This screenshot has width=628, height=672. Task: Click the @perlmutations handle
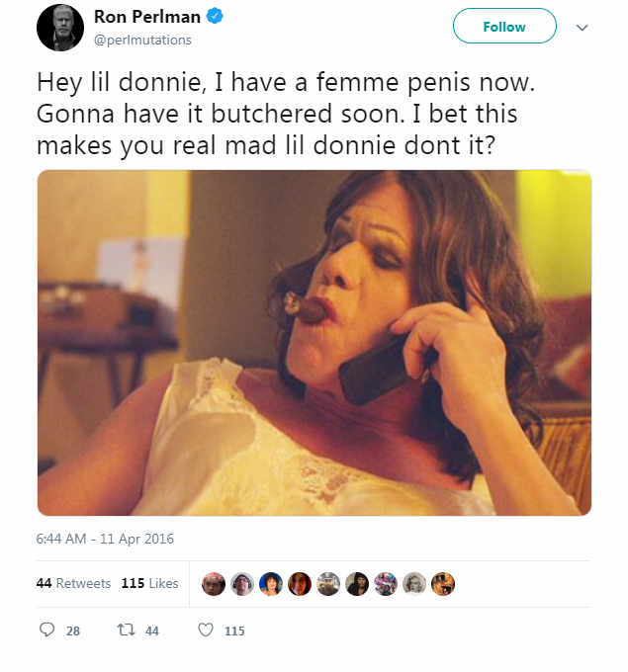(142, 41)
